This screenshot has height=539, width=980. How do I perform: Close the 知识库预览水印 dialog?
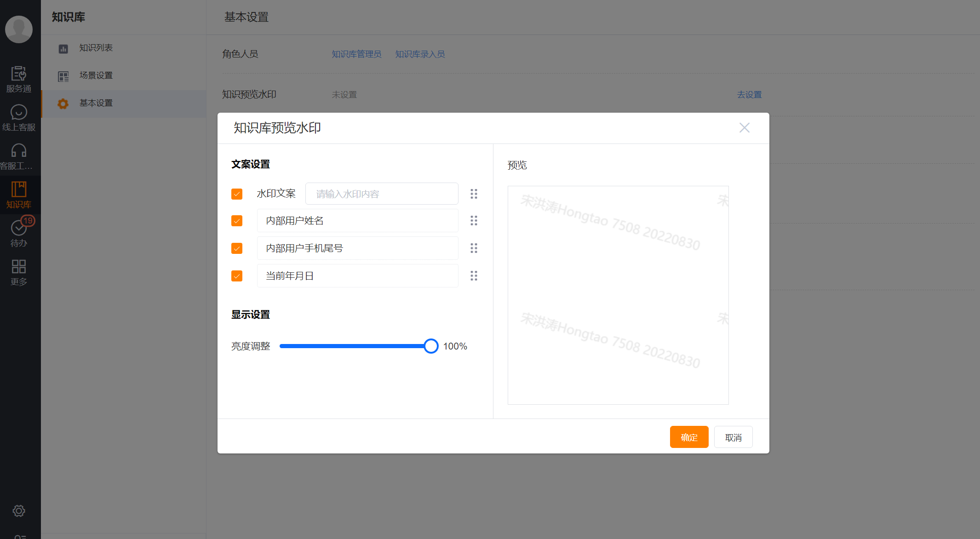tap(744, 128)
